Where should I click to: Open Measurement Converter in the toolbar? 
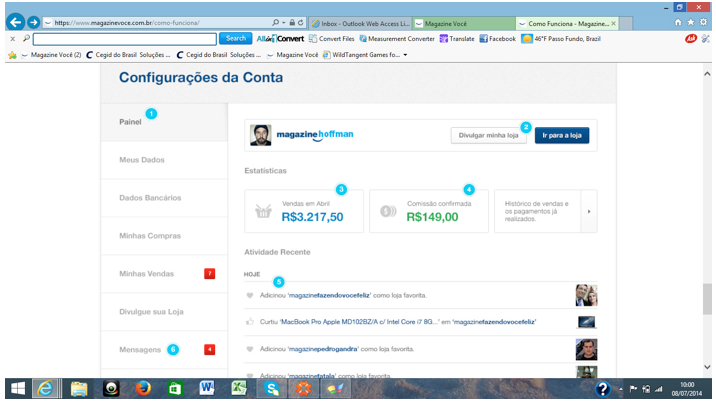397,39
